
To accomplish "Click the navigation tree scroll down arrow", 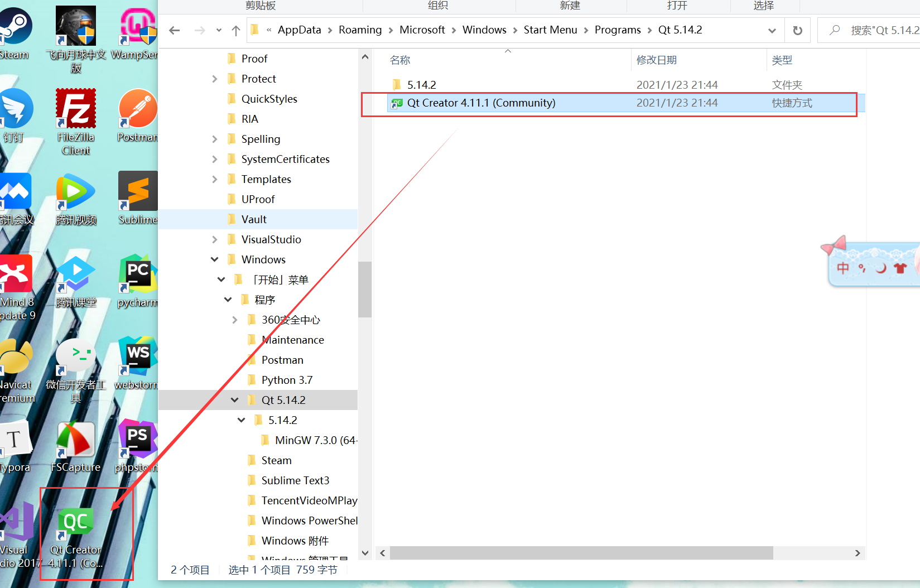I will 365,553.
